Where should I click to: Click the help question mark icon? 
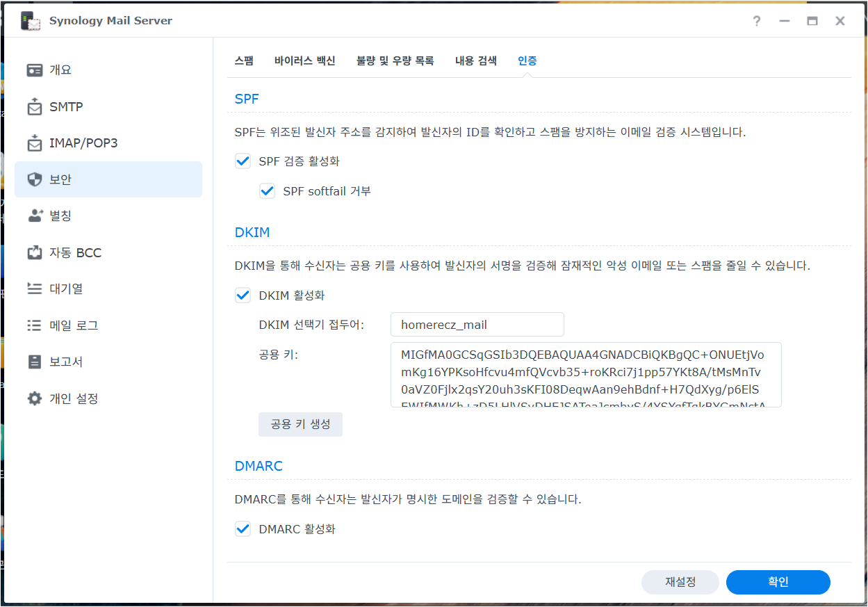point(756,21)
